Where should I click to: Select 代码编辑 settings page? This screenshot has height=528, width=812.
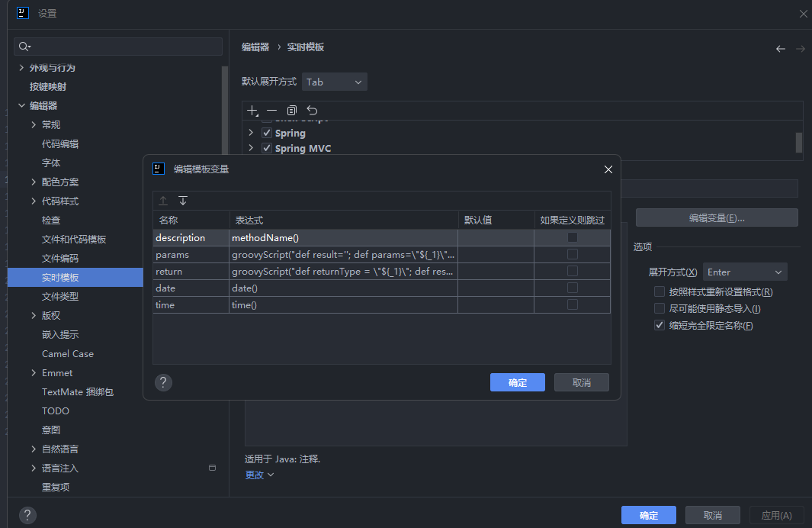[x=60, y=144]
